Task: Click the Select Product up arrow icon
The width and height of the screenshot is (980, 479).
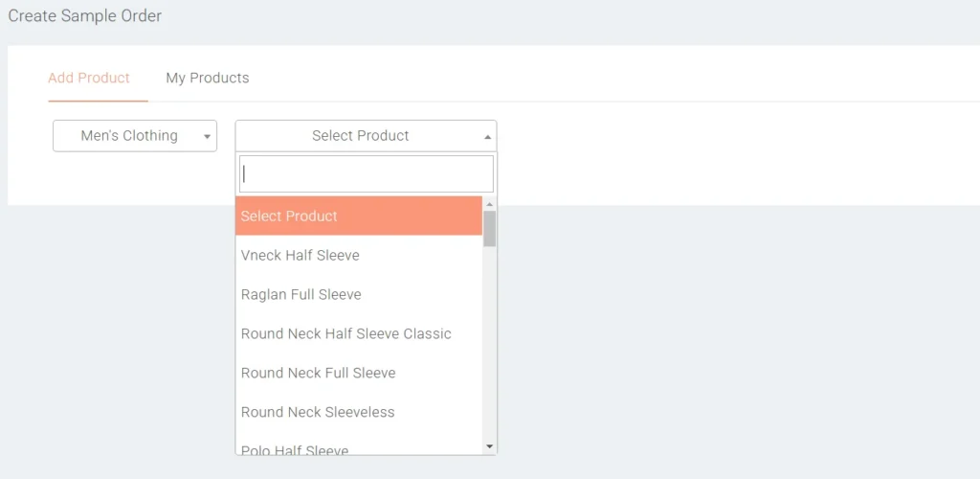Action: point(487,137)
